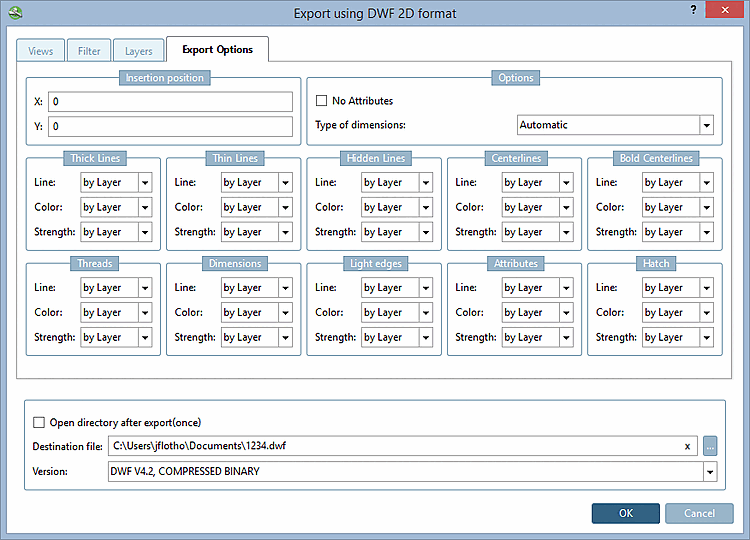
Task: Open Hatch Strength dropdown
Action: point(678,337)
